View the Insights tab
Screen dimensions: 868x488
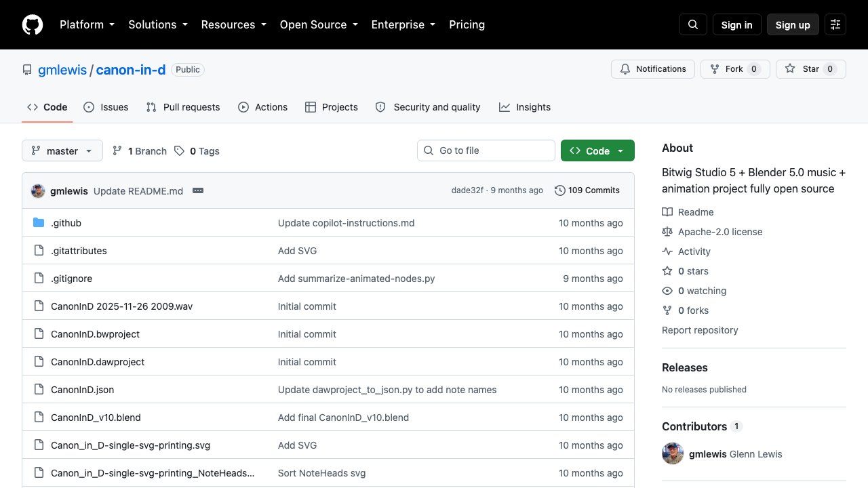(525, 107)
